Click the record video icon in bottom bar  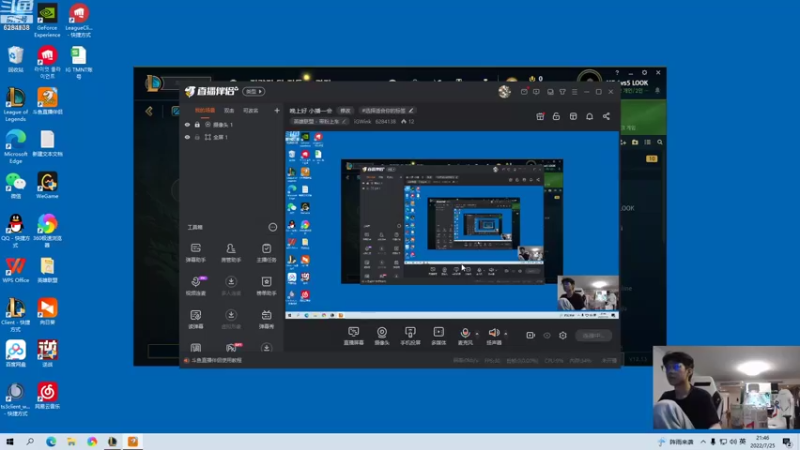tap(531, 335)
